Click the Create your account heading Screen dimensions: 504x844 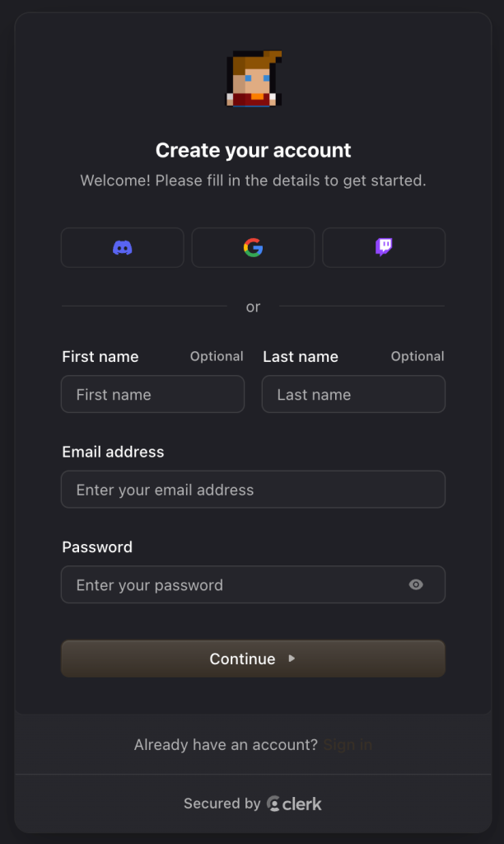click(x=253, y=150)
